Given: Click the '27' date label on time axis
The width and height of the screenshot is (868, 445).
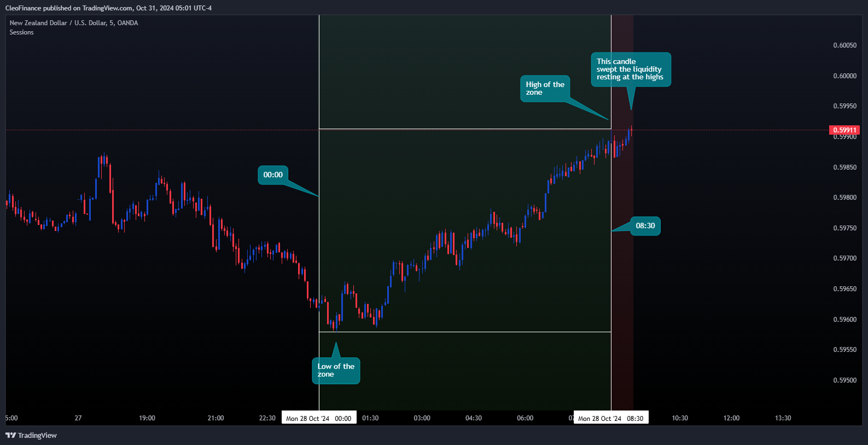Looking at the screenshot, I should (x=78, y=418).
